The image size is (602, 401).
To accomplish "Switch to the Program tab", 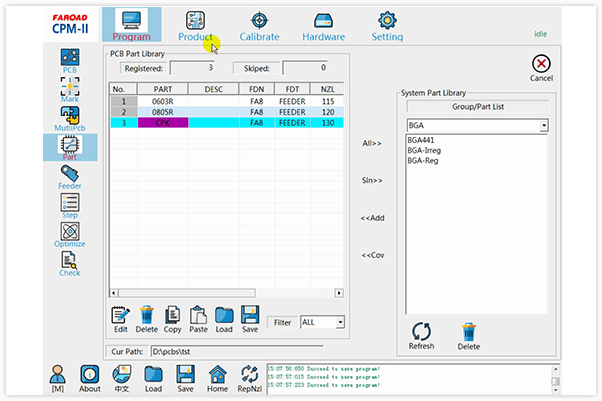I will pyautogui.click(x=132, y=25).
